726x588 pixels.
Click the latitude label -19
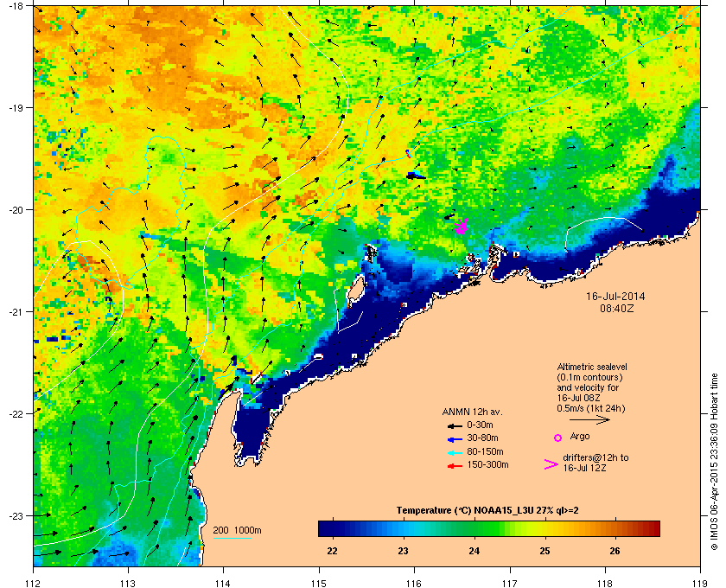(15, 108)
